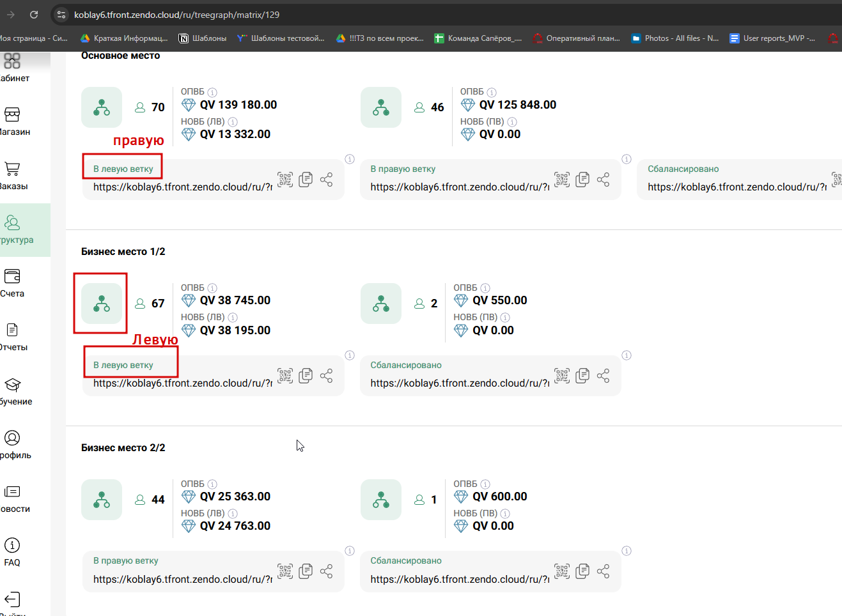Click QV 24 763.00 value in Бизнес место 2/2
Screen dimensions: 842x616
[235, 526]
